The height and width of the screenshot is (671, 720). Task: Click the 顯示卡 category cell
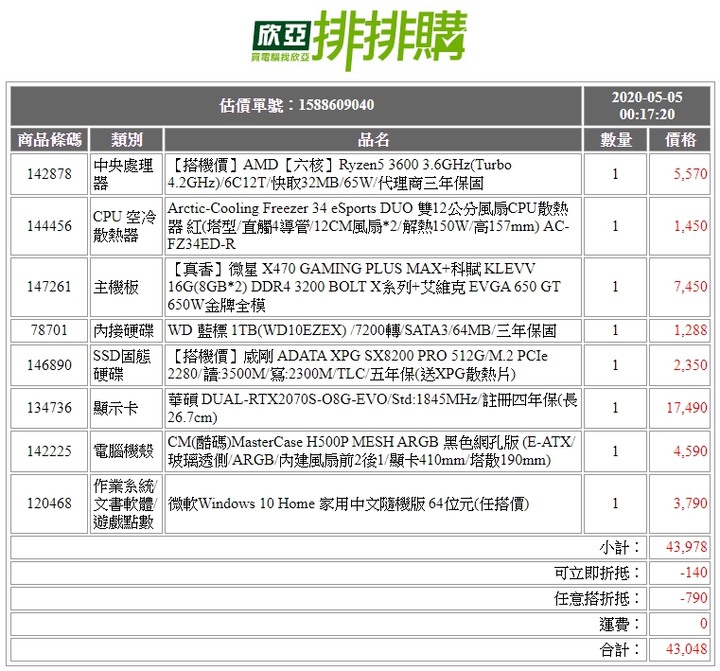click(x=126, y=408)
